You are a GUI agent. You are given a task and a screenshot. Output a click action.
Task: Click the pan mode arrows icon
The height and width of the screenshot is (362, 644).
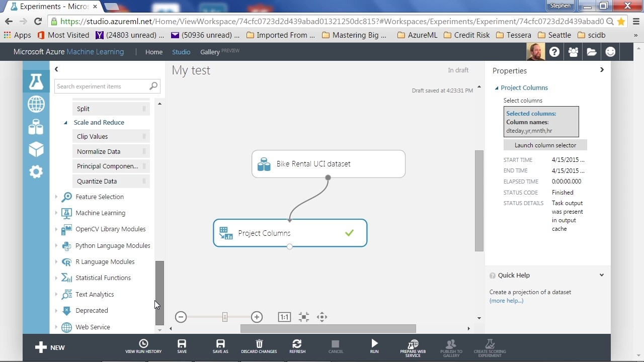point(322,317)
